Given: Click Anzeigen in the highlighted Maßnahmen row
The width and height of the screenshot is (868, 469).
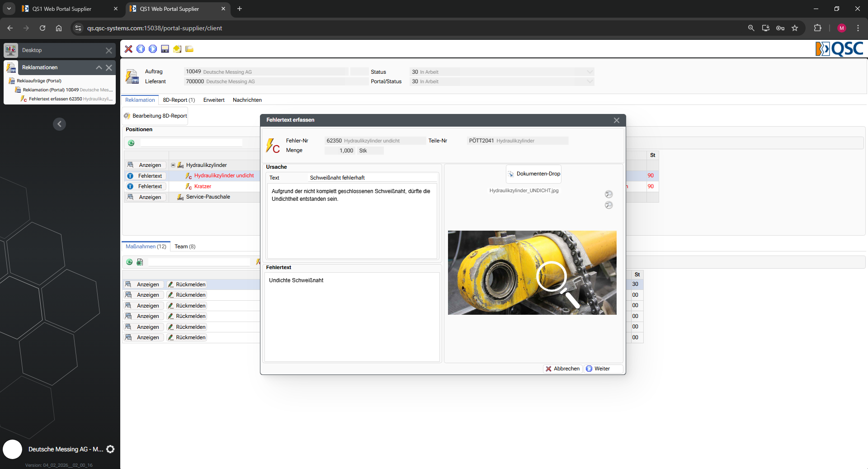Looking at the screenshot, I should 144,284.
